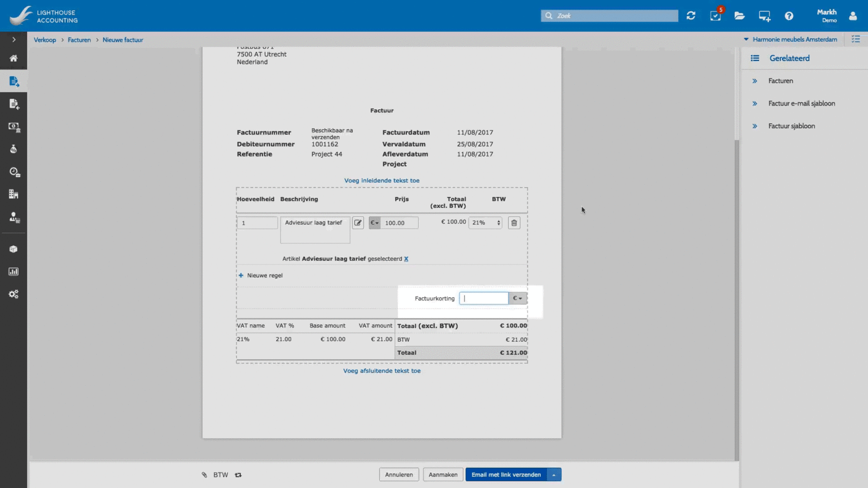The height and width of the screenshot is (488, 868).
Task: Open the settings gears icon in sidebar
Action: 14,294
